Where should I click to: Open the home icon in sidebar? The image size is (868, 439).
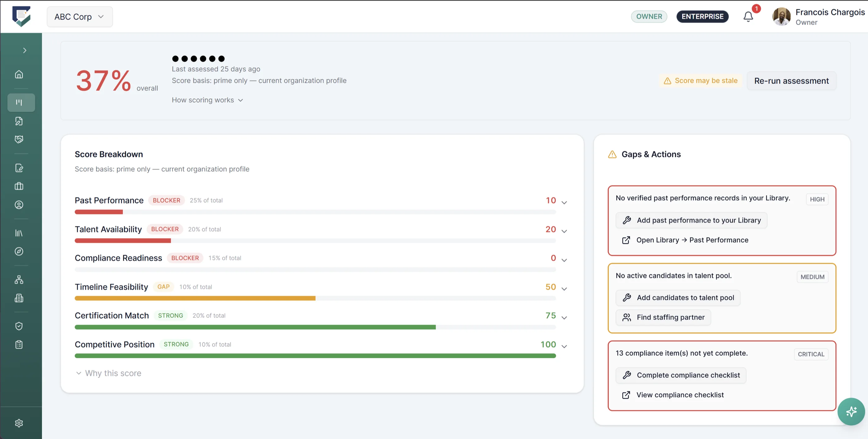pos(19,74)
